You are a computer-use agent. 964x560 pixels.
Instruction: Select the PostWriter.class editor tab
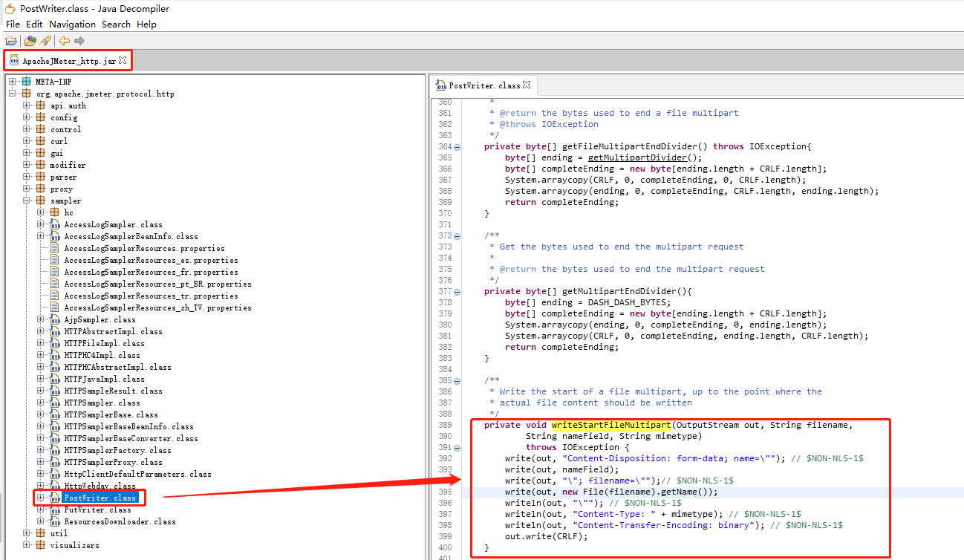[483, 85]
